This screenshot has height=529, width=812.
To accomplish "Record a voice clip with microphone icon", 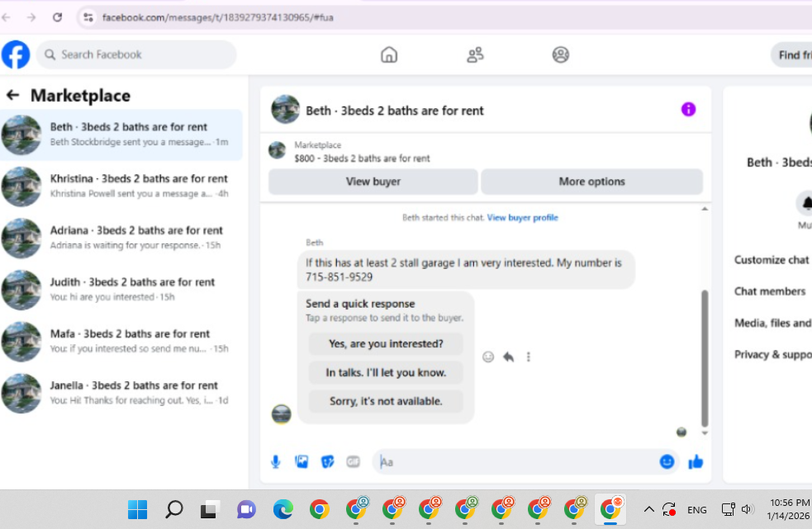I will click(x=276, y=461).
